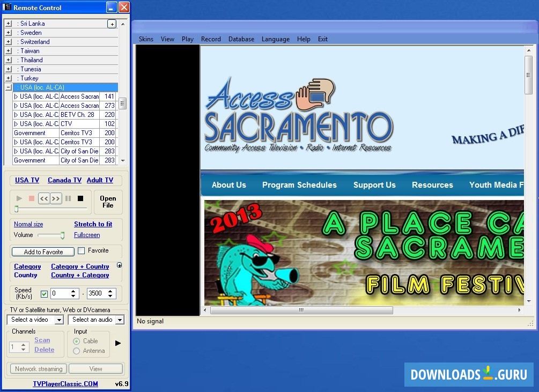
Task: Open the Database menu
Action: click(241, 39)
